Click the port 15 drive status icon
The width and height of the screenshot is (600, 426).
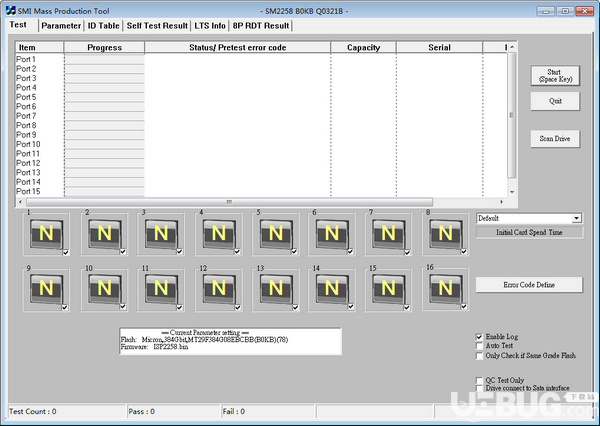tap(388, 289)
